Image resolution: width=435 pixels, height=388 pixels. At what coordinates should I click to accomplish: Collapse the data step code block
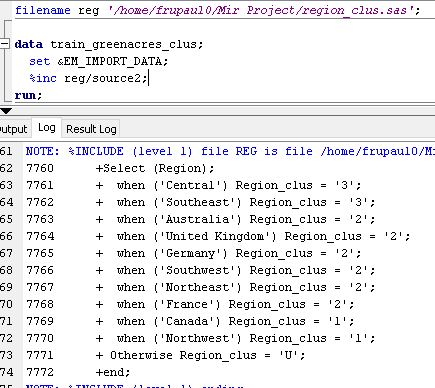[4, 44]
